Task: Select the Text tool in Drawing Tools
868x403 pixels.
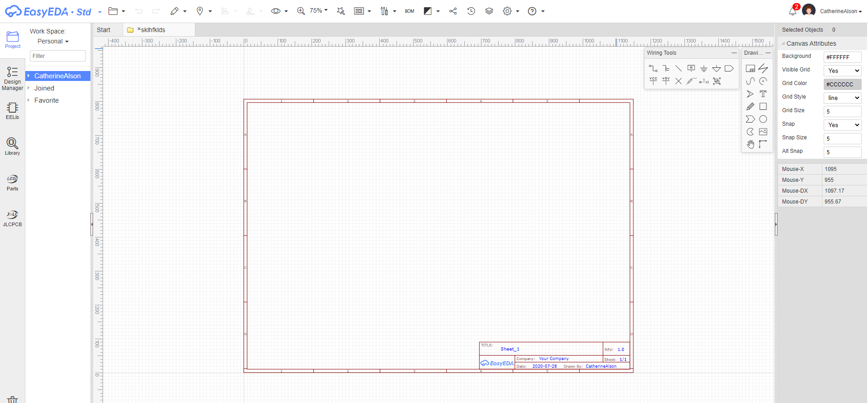Action: click(x=763, y=94)
